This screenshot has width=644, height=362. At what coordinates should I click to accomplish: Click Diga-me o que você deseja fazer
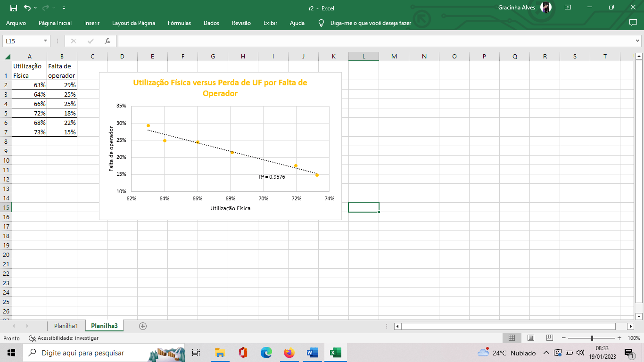[371, 23]
